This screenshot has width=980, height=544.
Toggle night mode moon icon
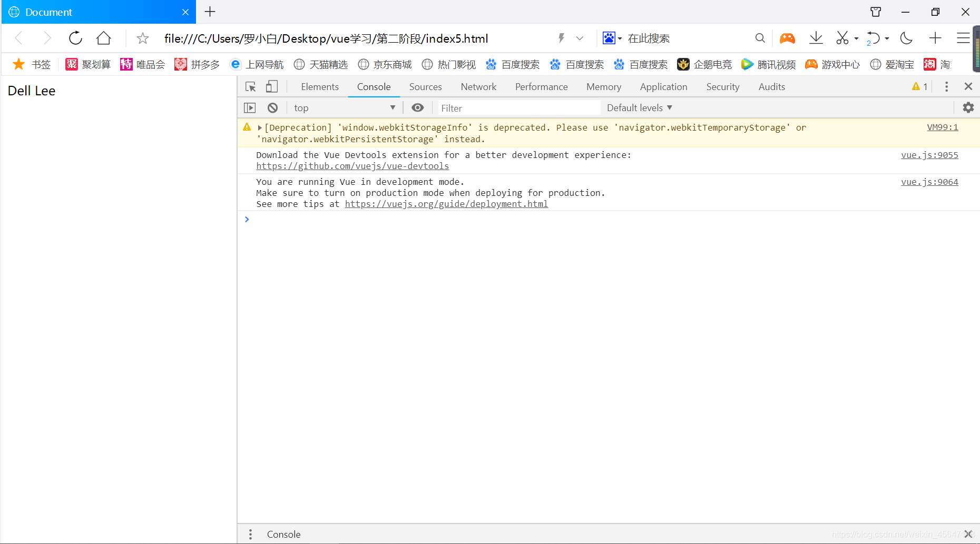(x=906, y=38)
